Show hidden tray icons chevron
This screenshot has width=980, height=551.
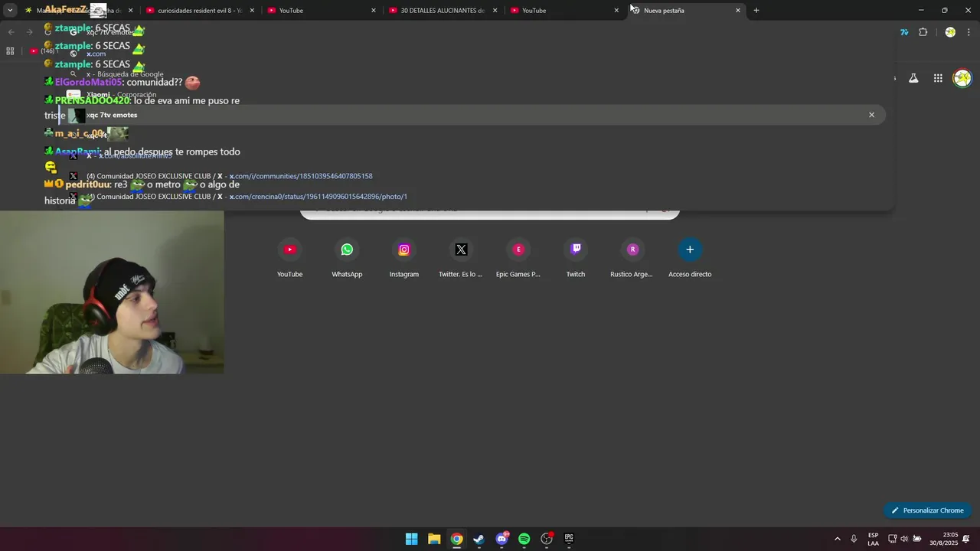tap(837, 539)
